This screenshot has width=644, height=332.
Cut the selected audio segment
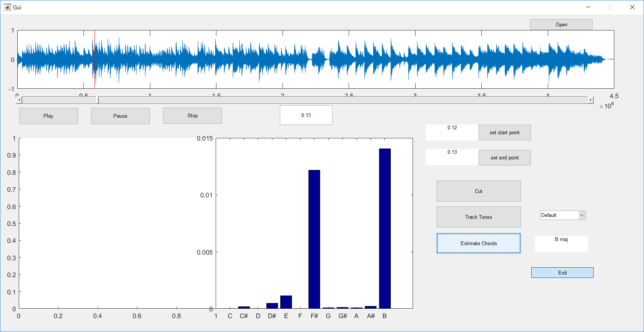(x=479, y=191)
